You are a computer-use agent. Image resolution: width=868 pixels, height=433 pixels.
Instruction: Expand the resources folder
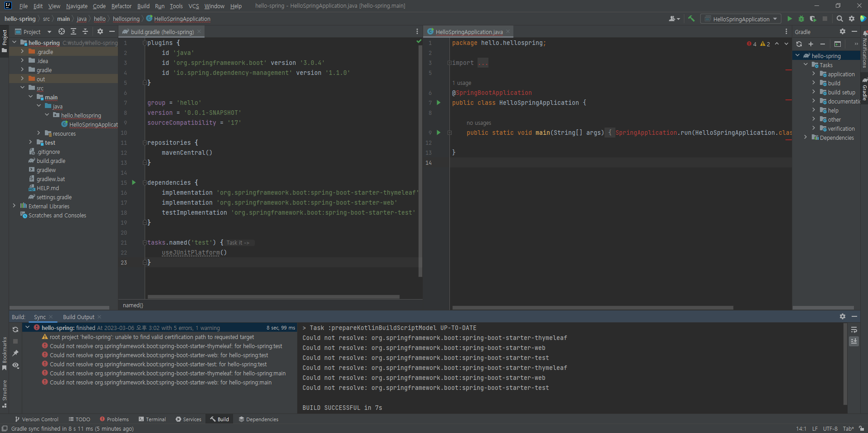click(x=39, y=133)
